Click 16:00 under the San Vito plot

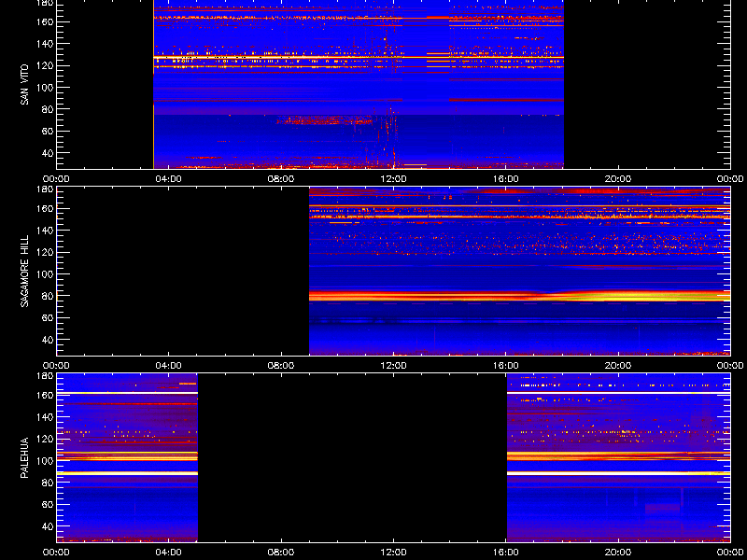click(x=506, y=179)
